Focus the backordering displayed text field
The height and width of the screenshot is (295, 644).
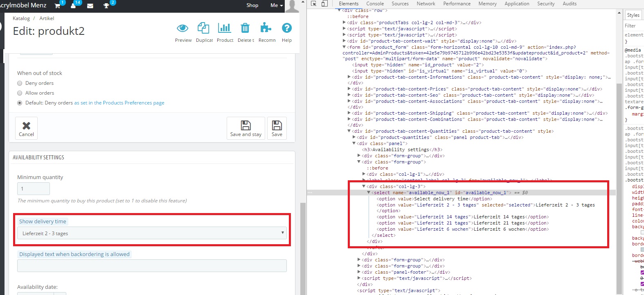tap(152, 265)
